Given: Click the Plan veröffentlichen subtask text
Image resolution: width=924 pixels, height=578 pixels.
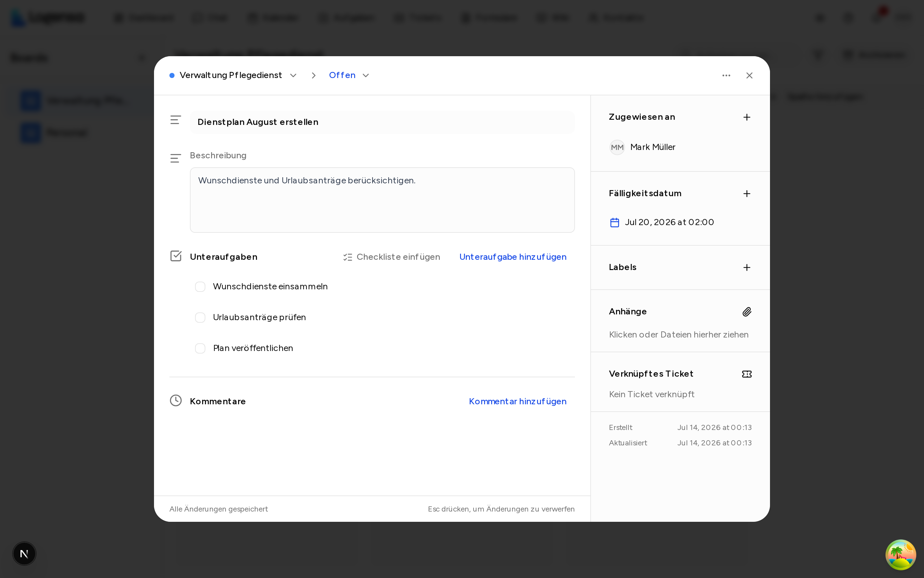Looking at the screenshot, I should (253, 348).
